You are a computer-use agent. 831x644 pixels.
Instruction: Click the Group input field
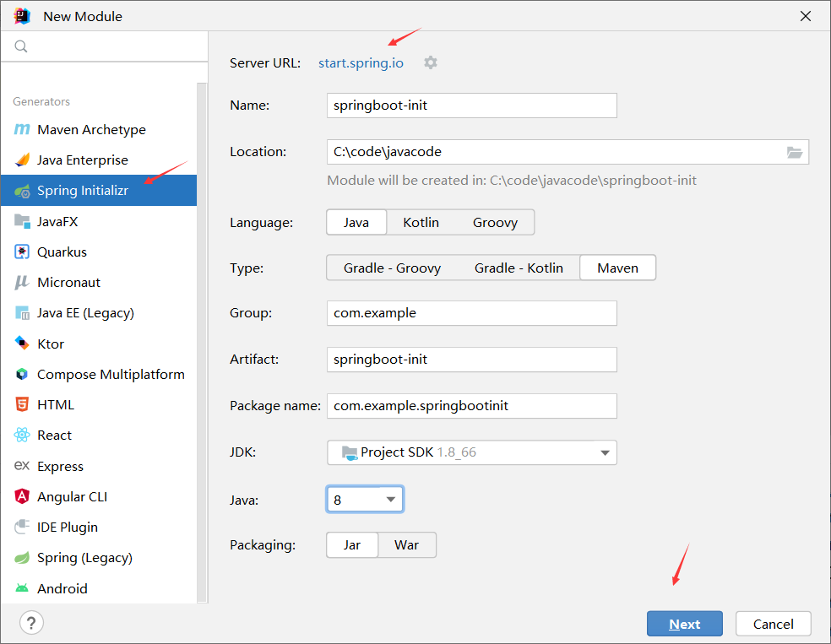[x=472, y=313]
